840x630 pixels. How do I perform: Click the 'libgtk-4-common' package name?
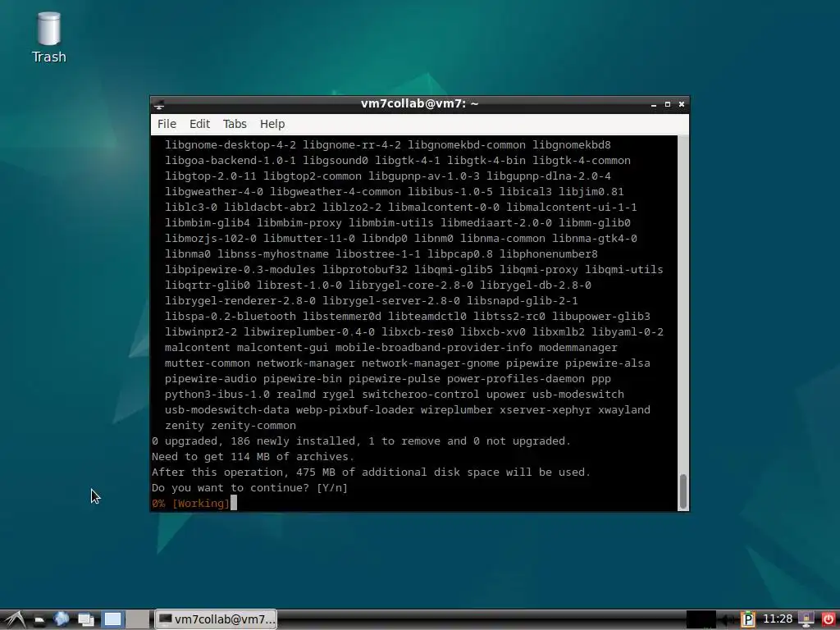(x=582, y=161)
